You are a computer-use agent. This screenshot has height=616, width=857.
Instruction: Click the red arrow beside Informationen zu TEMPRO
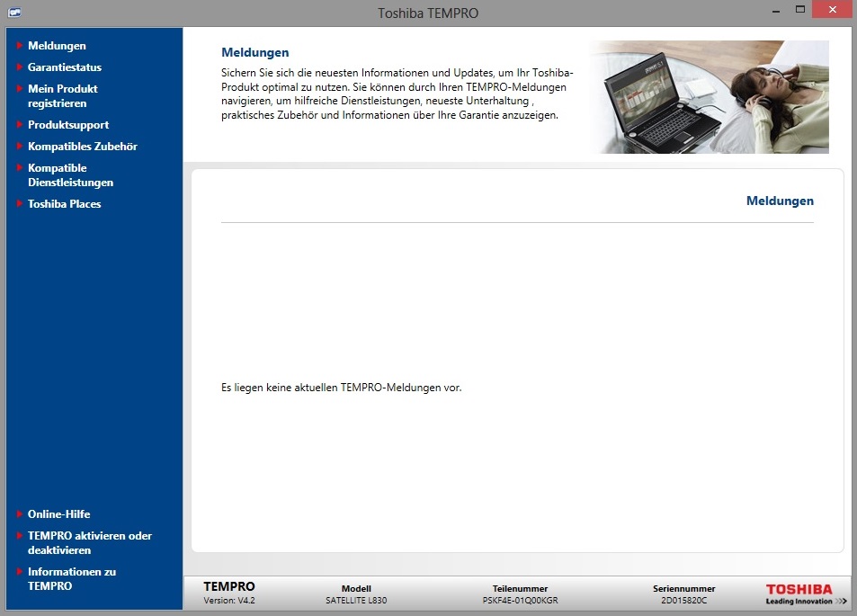pos(20,571)
